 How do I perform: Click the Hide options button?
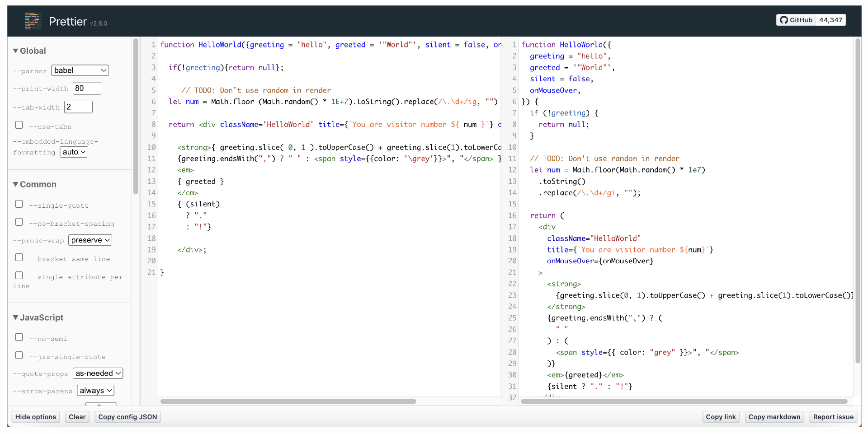pos(36,417)
